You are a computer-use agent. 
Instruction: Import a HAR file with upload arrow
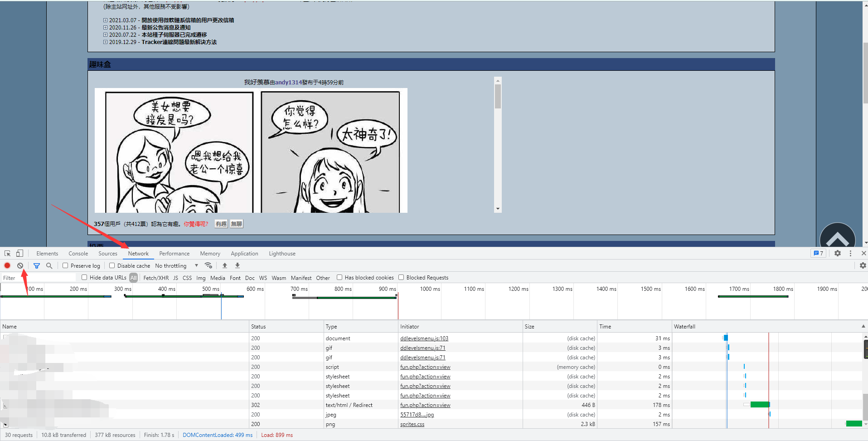click(225, 265)
